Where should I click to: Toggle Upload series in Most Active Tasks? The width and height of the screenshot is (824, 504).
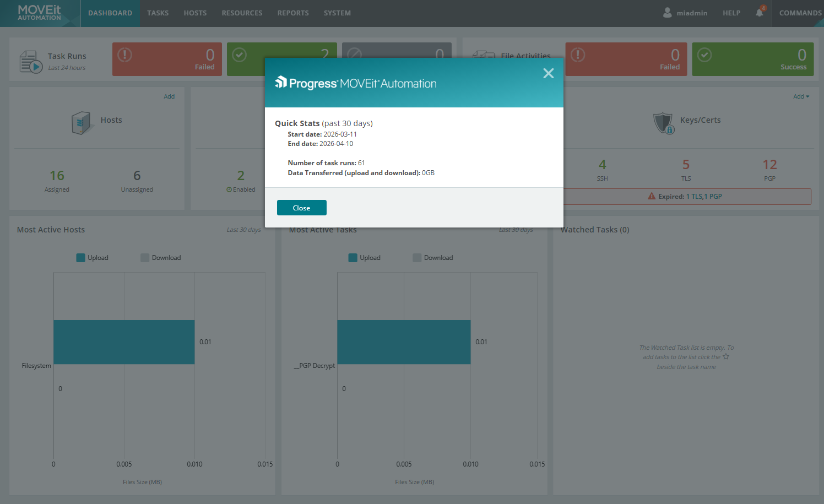click(x=365, y=258)
